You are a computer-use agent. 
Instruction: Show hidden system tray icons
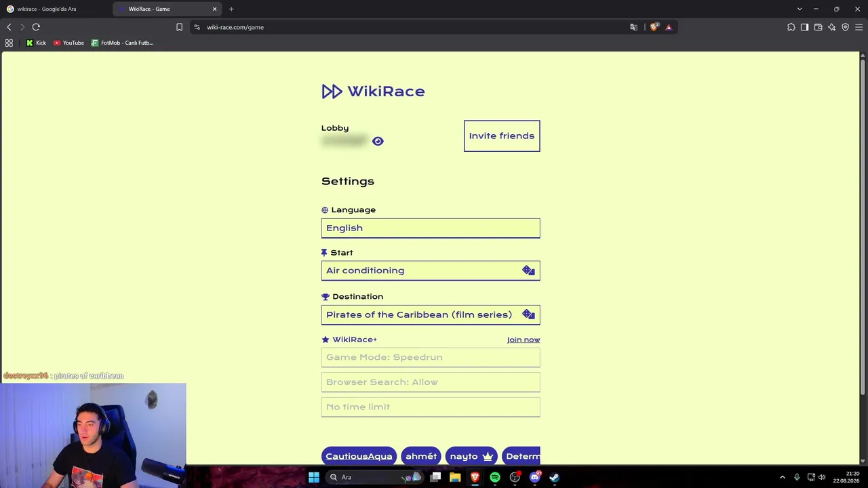tap(782, 477)
